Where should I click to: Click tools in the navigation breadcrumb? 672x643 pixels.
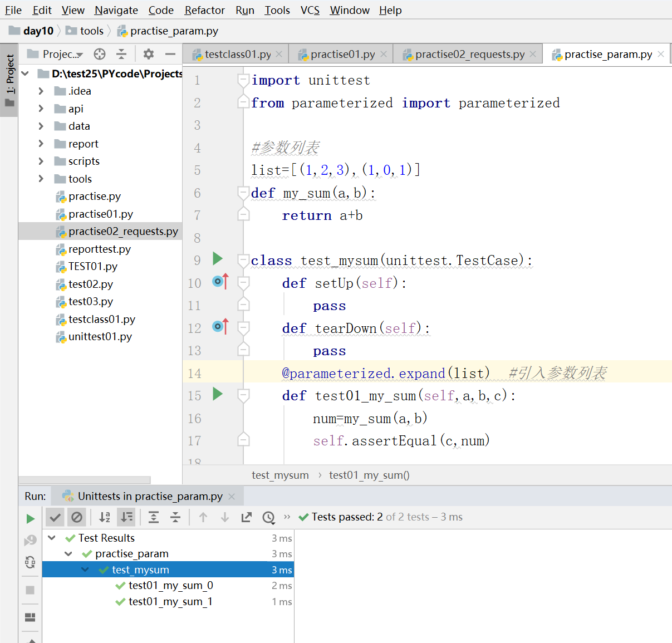click(85, 31)
